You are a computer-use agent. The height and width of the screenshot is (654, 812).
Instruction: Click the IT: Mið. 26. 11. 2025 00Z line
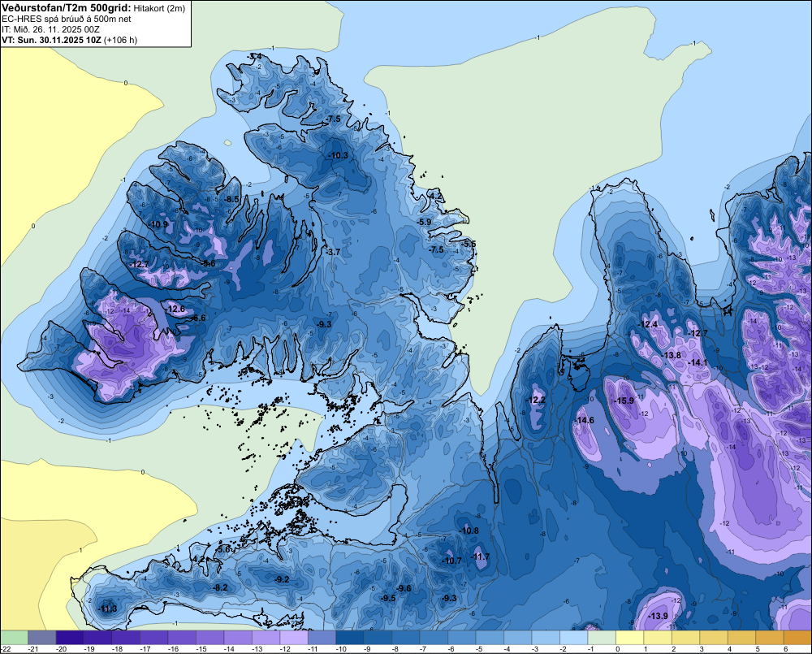[x=50, y=29]
